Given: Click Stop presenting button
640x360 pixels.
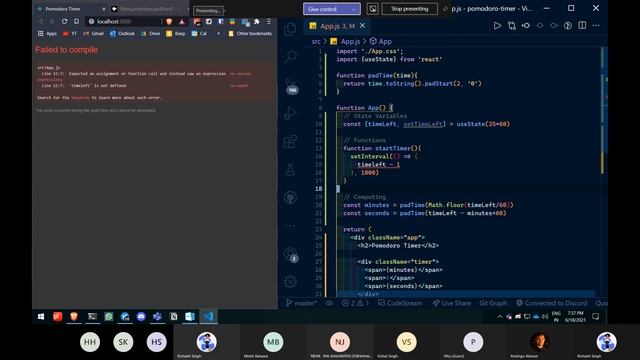Looking at the screenshot, I should (409, 9).
